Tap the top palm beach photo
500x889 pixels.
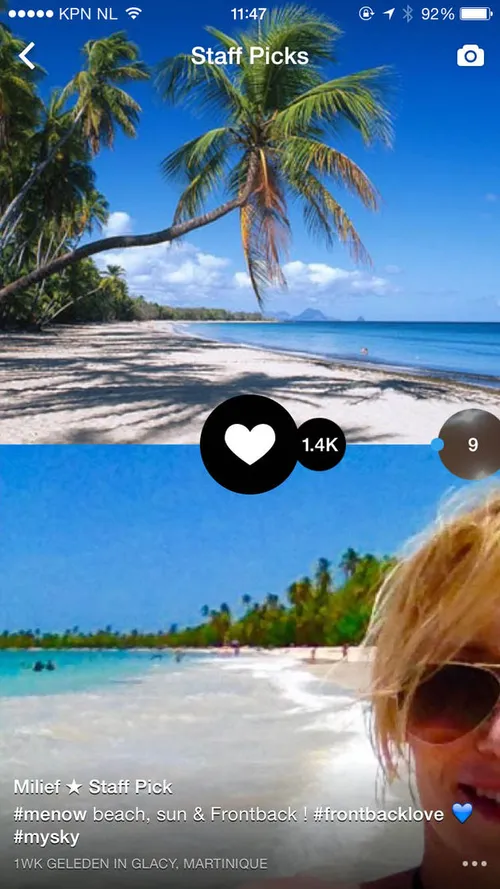[249, 222]
